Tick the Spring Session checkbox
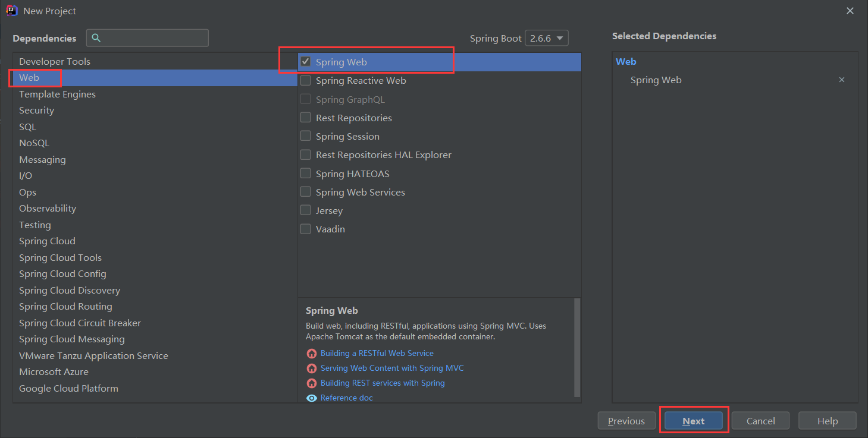 pos(306,136)
